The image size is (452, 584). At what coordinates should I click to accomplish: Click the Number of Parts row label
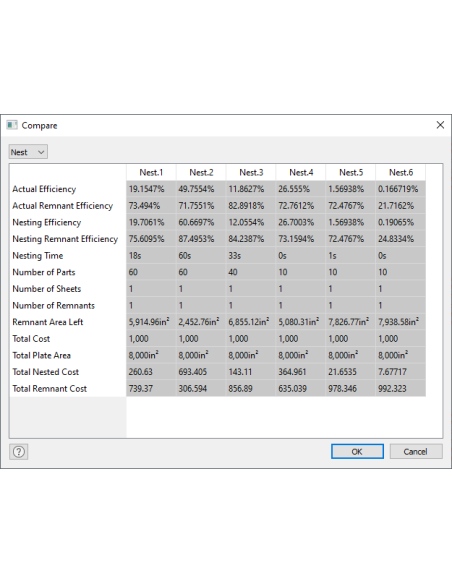pyautogui.click(x=44, y=272)
